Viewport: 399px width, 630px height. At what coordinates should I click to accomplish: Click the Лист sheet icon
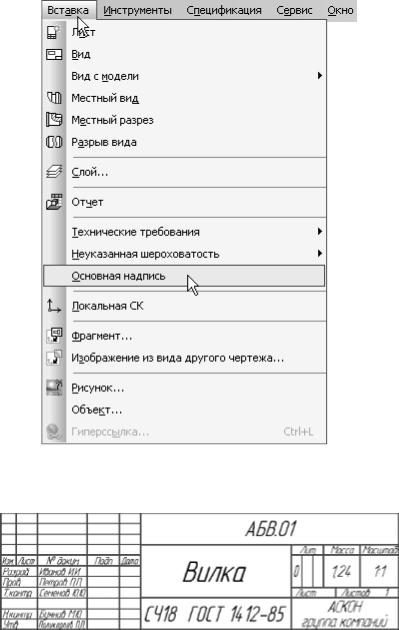click(x=54, y=32)
